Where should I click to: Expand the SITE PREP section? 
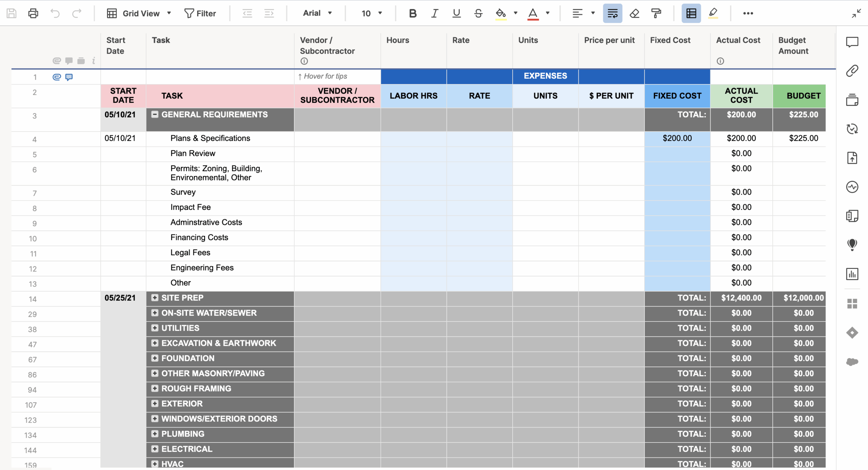155,298
